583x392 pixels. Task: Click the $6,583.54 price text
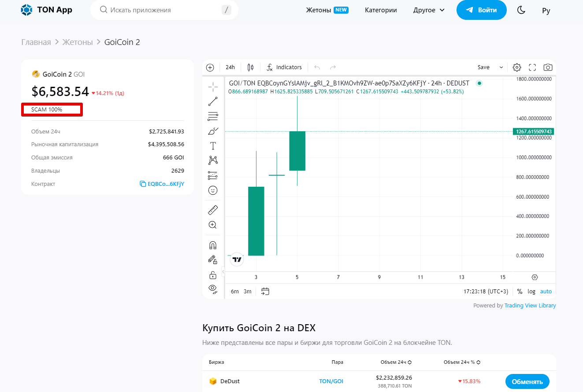(x=60, y=91)
